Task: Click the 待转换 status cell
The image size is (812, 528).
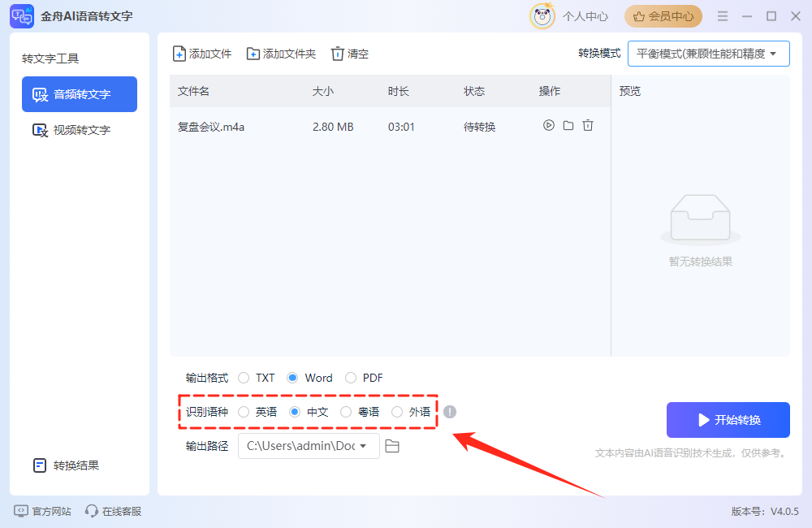Action: coord(480,127)
